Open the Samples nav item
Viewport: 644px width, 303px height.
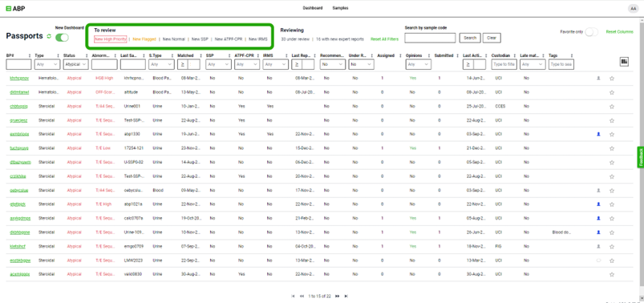341,8
